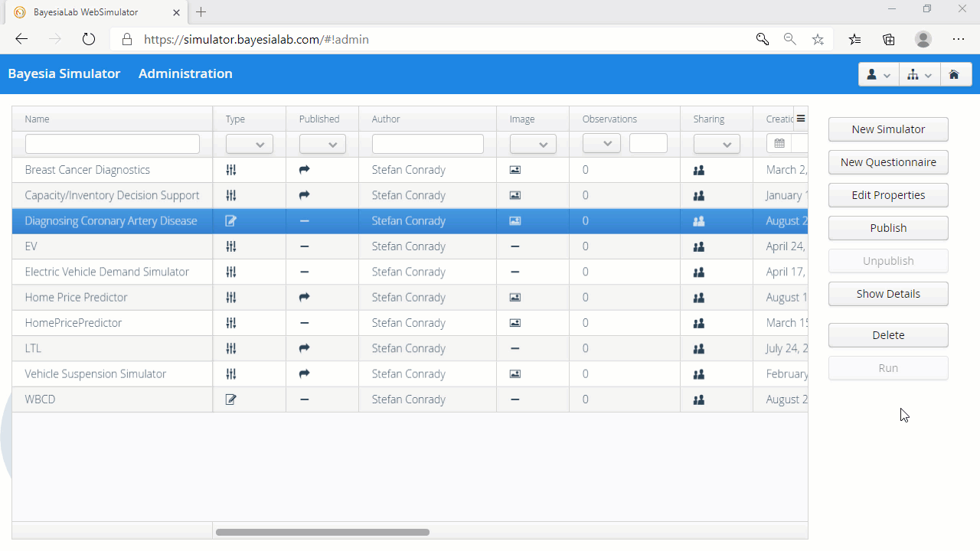This screenshot has width=980, height=551.
Task: Click the Administration header link
Action: 185,73
